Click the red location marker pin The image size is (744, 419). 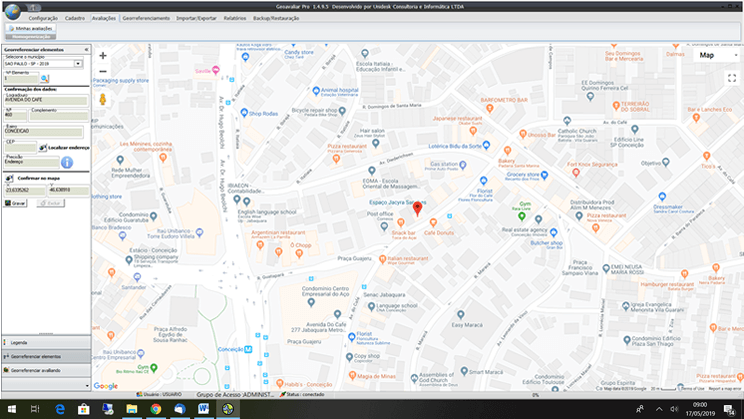point(418,210)
